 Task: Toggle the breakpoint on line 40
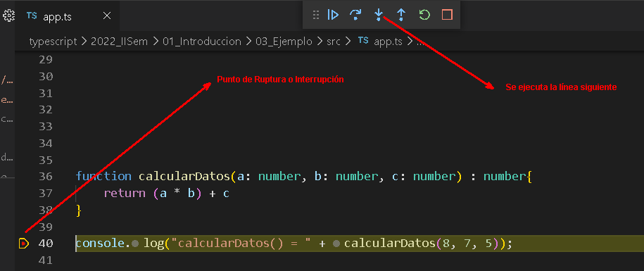[x=24, y=244]
